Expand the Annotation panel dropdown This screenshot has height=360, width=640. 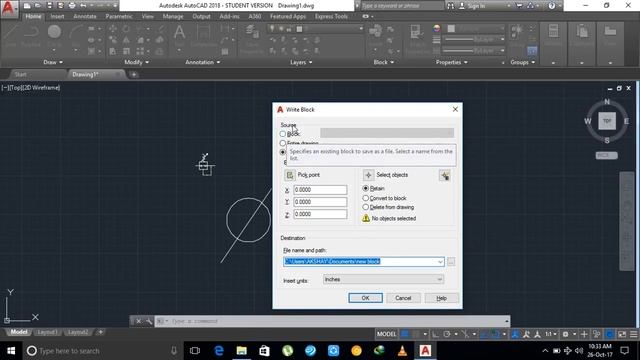(x=203, y=62)
